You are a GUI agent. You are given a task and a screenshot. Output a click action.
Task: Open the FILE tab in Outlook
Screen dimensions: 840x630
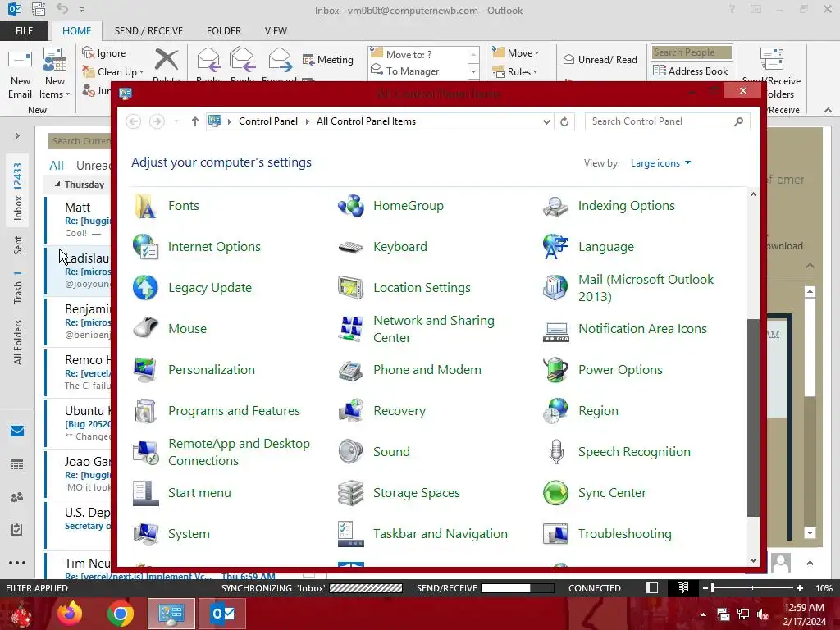(x=24, y=31)
